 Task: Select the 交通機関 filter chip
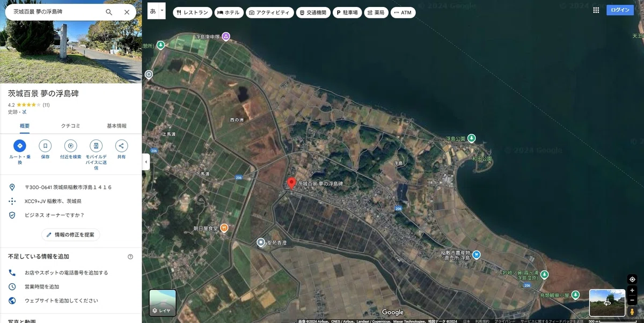pos(313,12)
